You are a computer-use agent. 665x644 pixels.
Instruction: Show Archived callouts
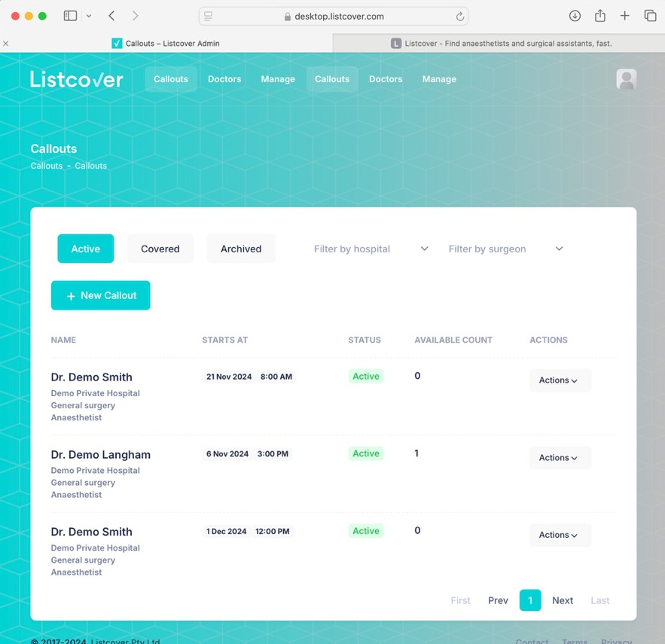tap(240, 248)
